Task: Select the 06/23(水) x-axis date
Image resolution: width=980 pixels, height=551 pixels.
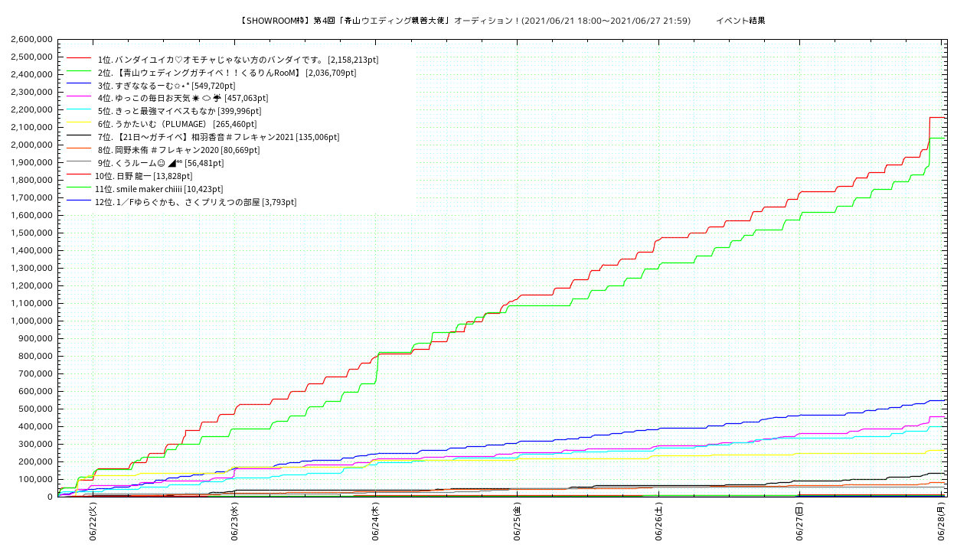Action: pos(234,522)
